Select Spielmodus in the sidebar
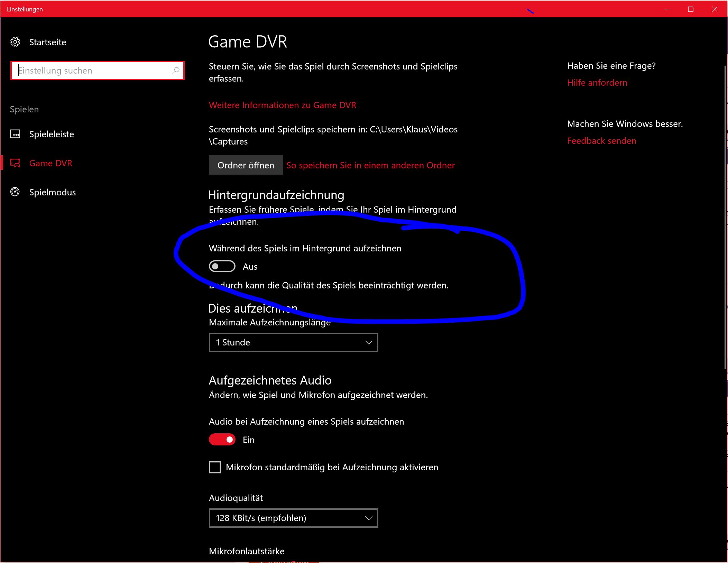 pyautogui.click(x=53, y=192)
